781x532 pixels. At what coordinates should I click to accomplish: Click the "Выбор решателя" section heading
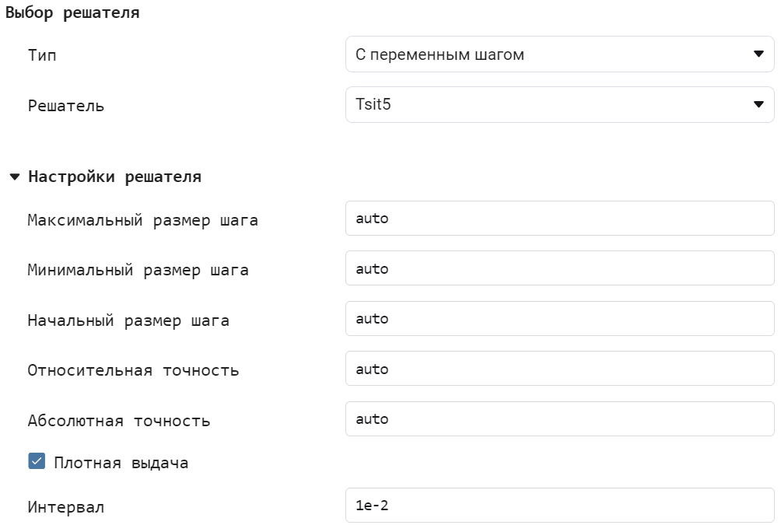(x=72, y=13)
